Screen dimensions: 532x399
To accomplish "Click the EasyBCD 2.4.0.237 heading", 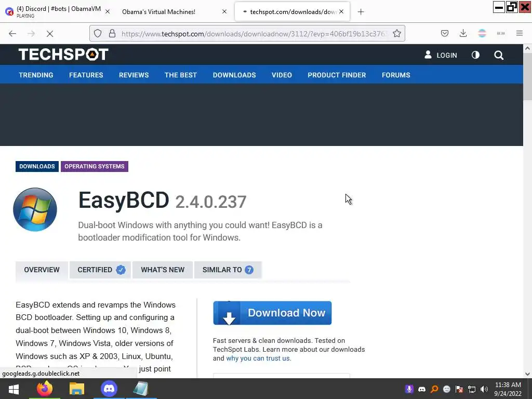I will (x=162, y=200).
